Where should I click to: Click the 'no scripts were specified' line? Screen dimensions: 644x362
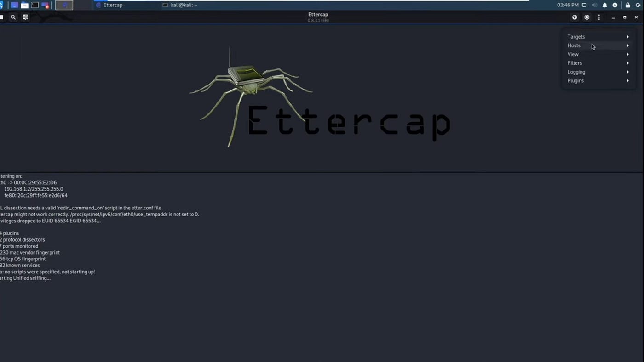click(47, 272)
